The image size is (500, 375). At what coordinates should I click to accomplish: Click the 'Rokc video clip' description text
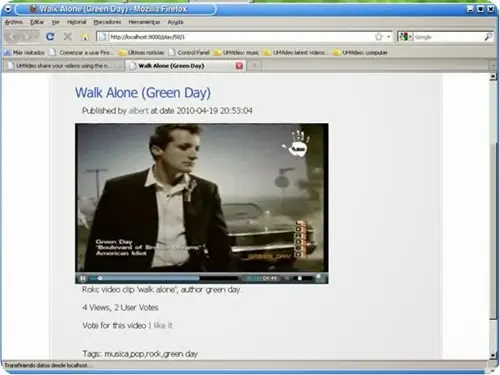click(161, 290)
